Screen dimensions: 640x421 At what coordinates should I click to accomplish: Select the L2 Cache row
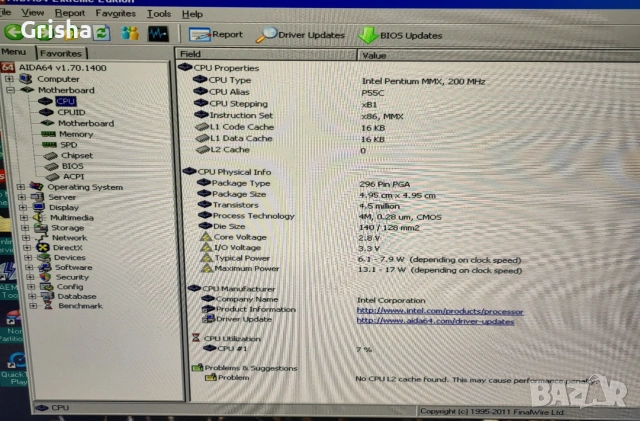pyautogui.click(x=281, y=150)
